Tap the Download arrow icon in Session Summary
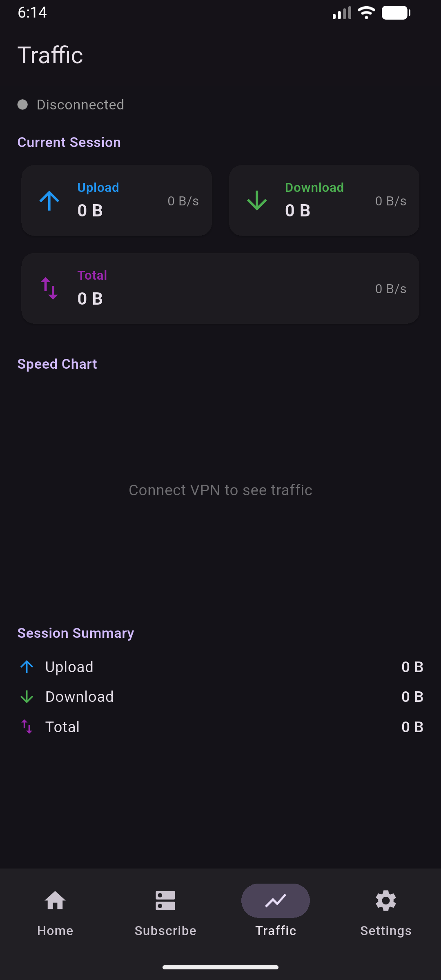 pos(27,697)
